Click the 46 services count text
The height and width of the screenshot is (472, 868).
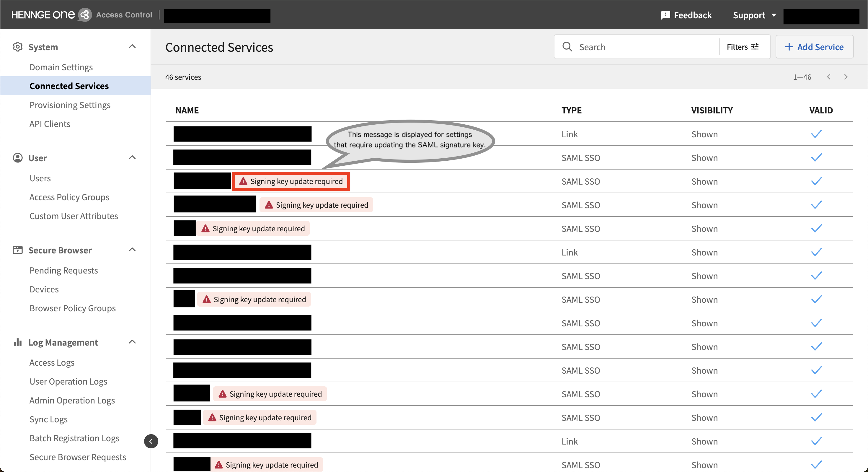pos(183,77)
